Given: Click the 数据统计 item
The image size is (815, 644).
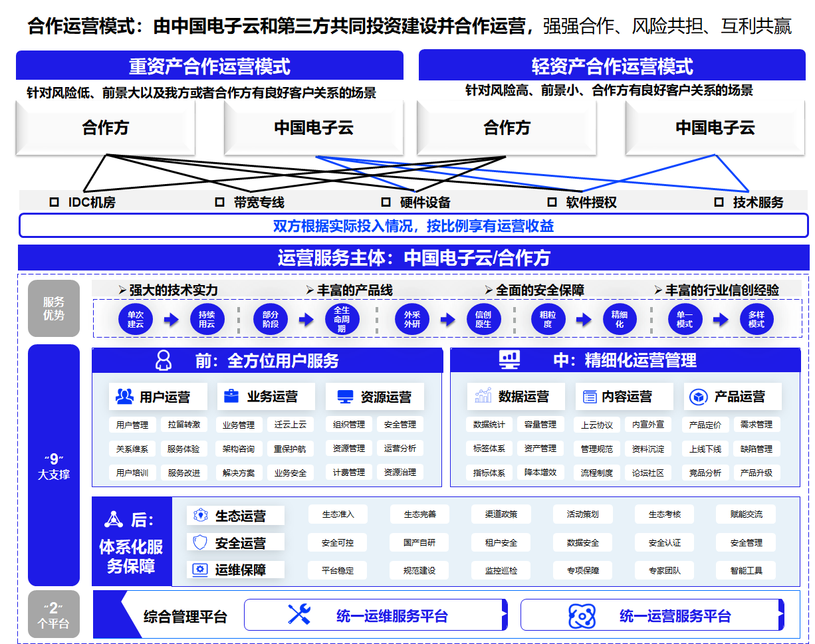Looking at the screenshot, I should click(489, 424).
